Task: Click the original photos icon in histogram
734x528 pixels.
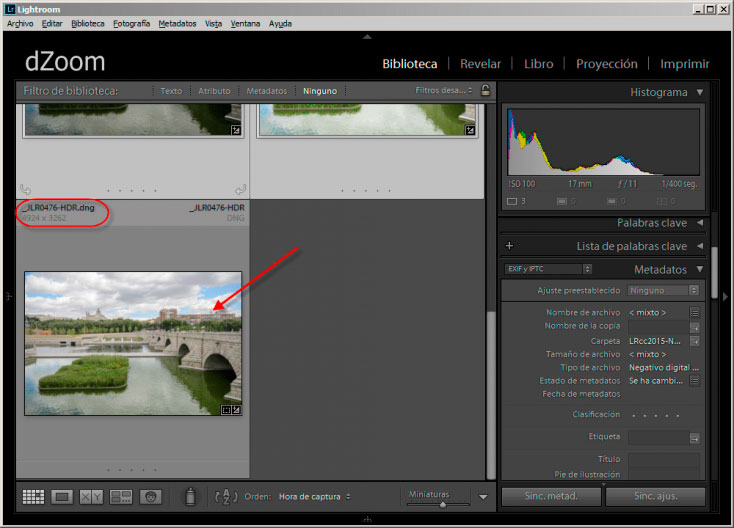Action: tap(512, 201)
